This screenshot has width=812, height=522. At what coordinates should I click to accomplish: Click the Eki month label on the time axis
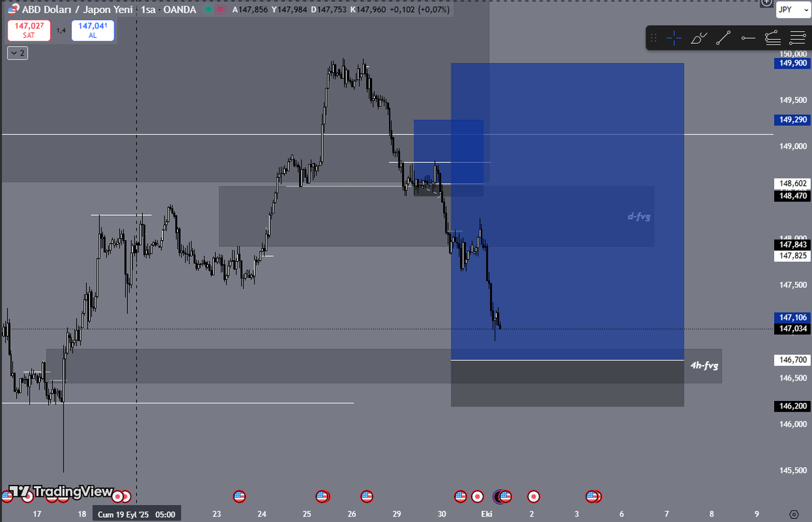click(x=486, y=514)
